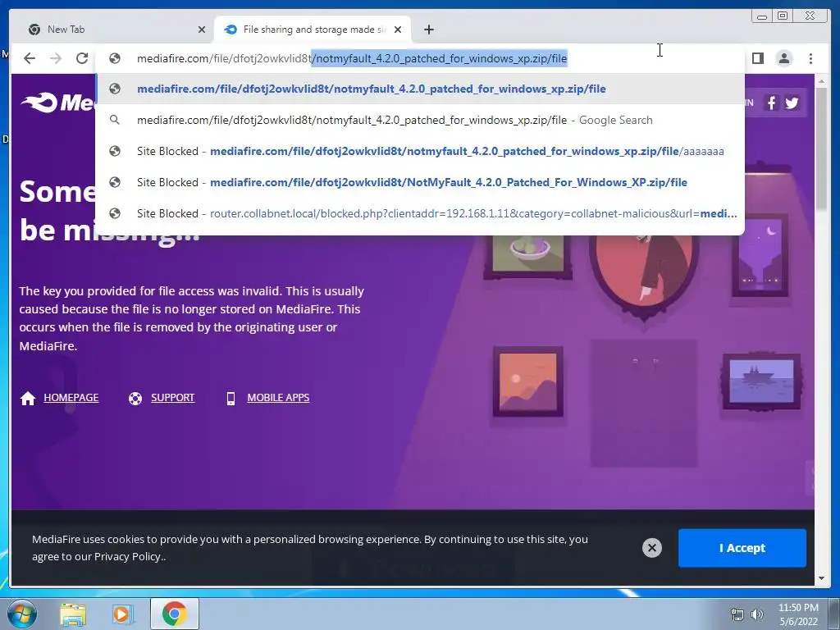
Task: Open a new tab with plus button
Action: (x=428, y=30)
